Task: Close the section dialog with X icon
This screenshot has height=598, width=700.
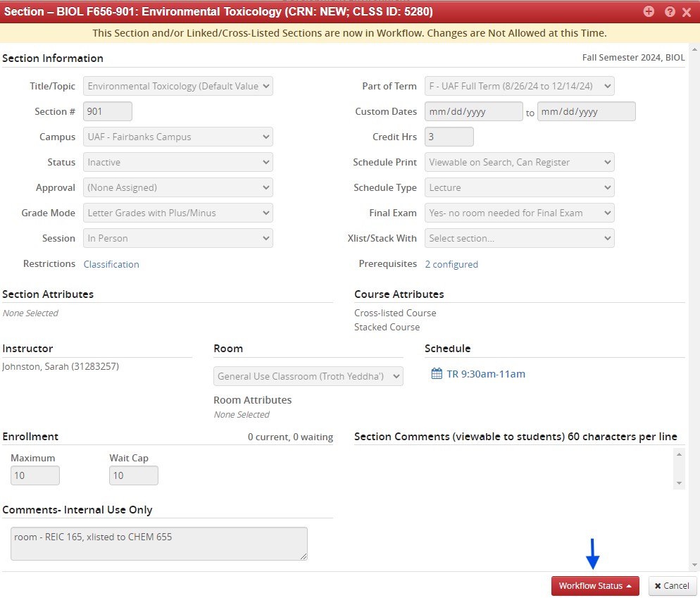Action: point(687,12)
